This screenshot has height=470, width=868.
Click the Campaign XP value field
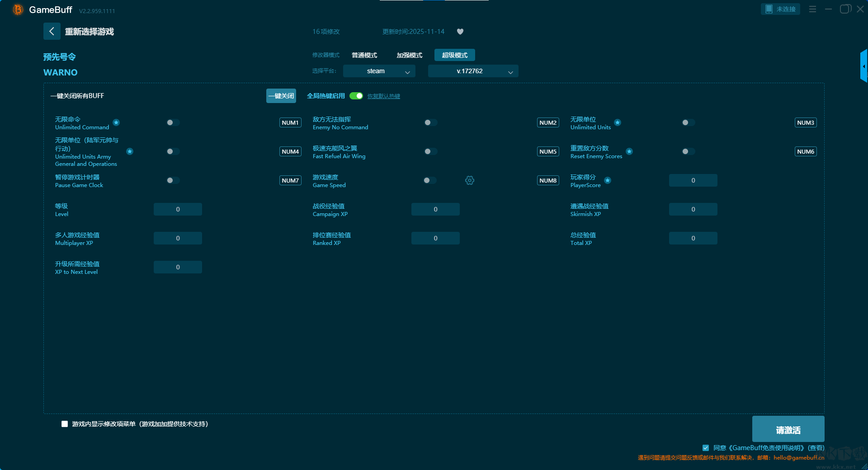[x=435, y=209]
